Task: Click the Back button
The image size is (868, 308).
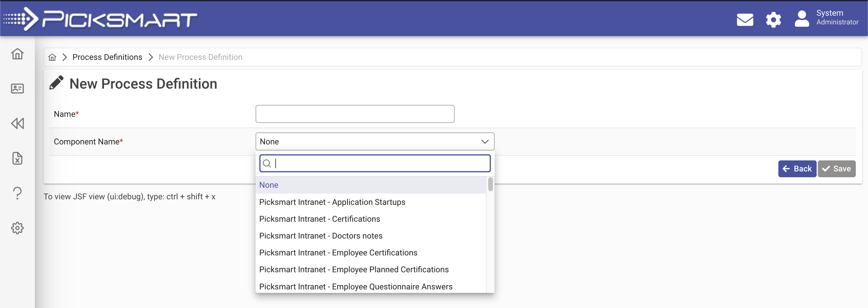Action: [x=797, y=169]
